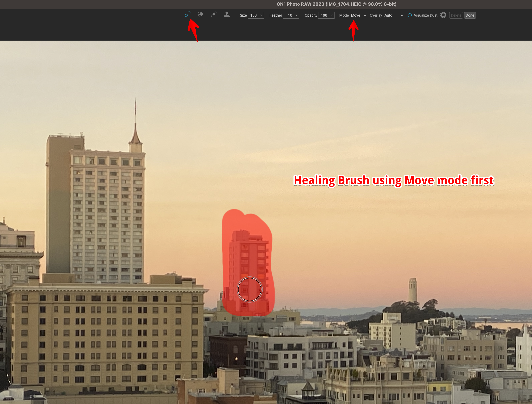Click the ON1 Photo RAW title bar text
Screen dimensions: 532x404
tap(336, 4)
